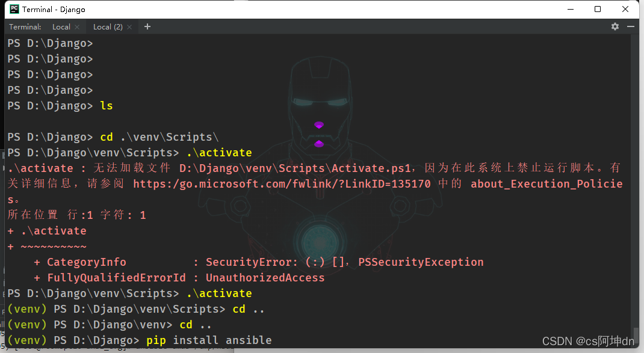Switch to the Local tab

pyautogui.click(x=61, y=26)
